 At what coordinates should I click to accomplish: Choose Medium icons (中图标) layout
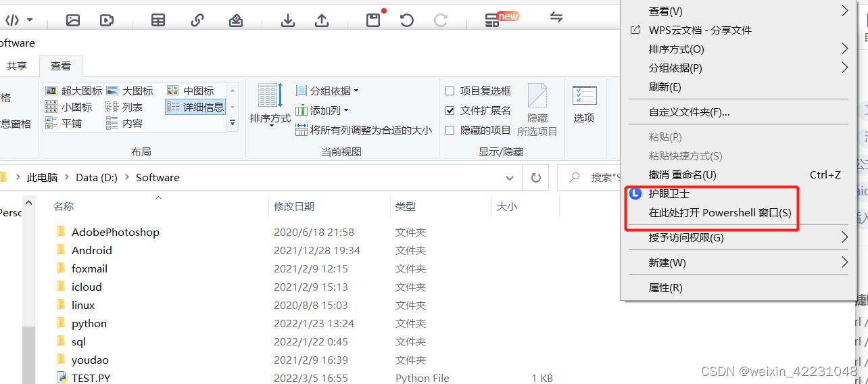tap(190, 91)
